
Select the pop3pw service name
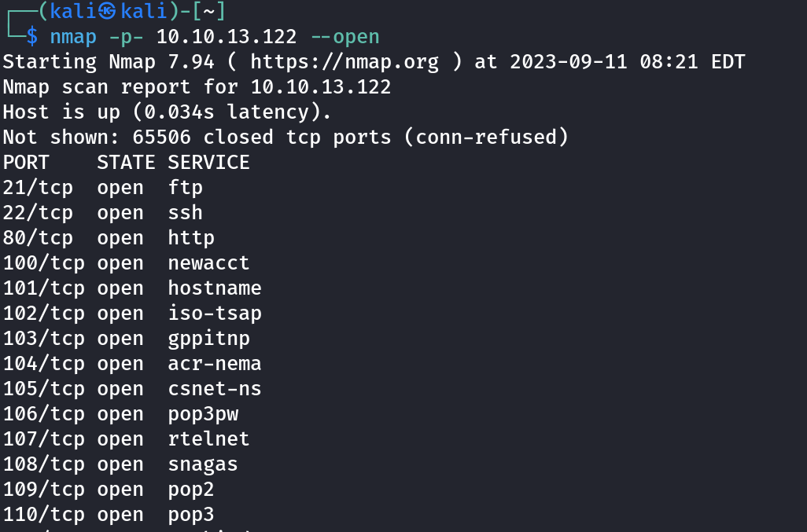tap(203, 414)
